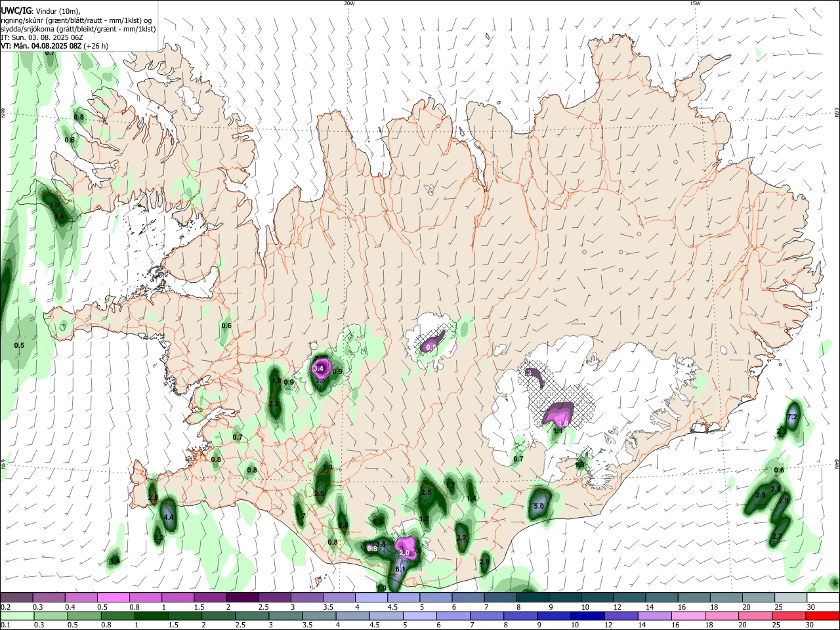Viewport: 840px width, 630px height.
Task: Click the '3.2' precipitation value
Action: coord(461,538)
